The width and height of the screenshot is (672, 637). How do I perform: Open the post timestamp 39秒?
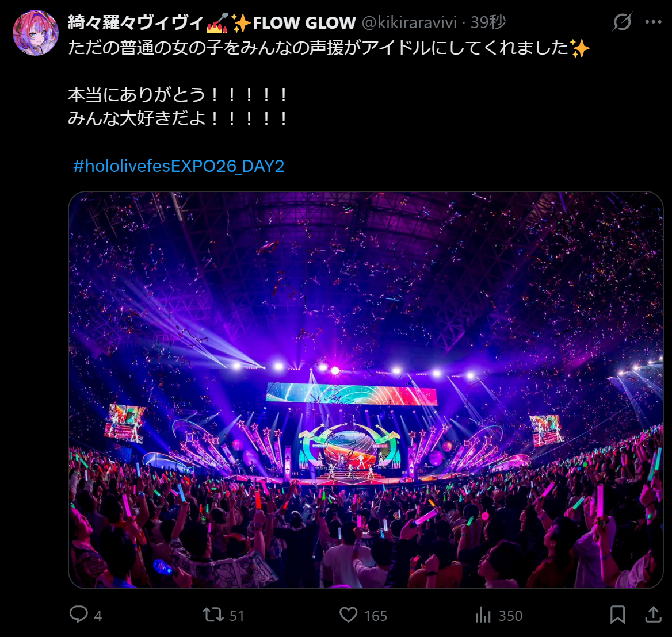488,22
